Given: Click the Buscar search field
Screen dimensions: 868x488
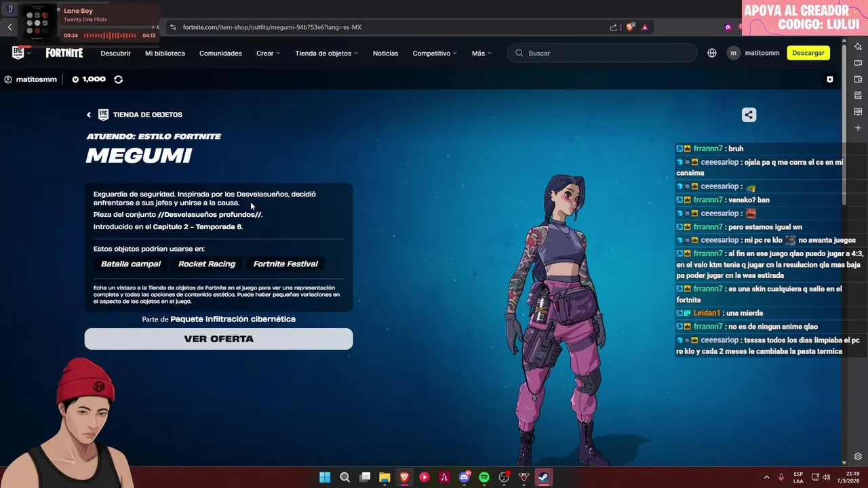Looking at the screenshot, I should (x=602, y=53).
